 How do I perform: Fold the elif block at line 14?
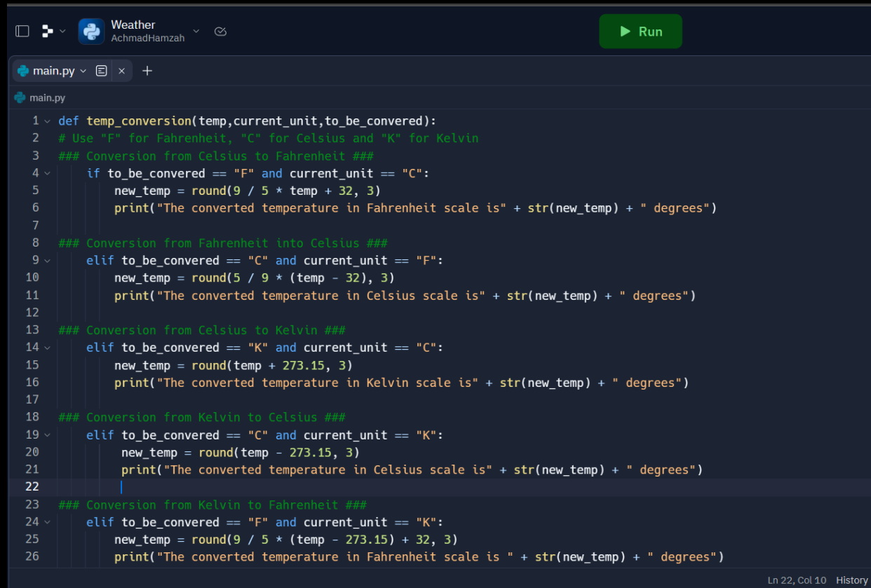[x=47, y=348]
